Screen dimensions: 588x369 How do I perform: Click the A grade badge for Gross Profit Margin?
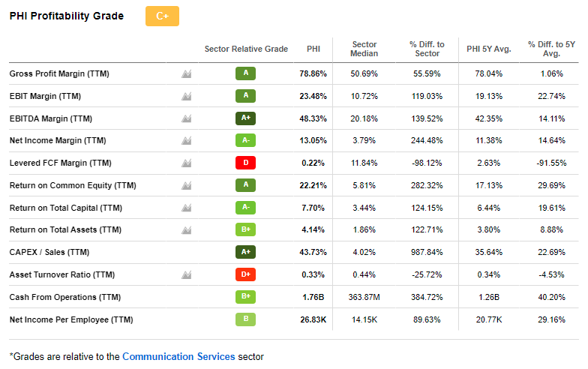point(245,73)
